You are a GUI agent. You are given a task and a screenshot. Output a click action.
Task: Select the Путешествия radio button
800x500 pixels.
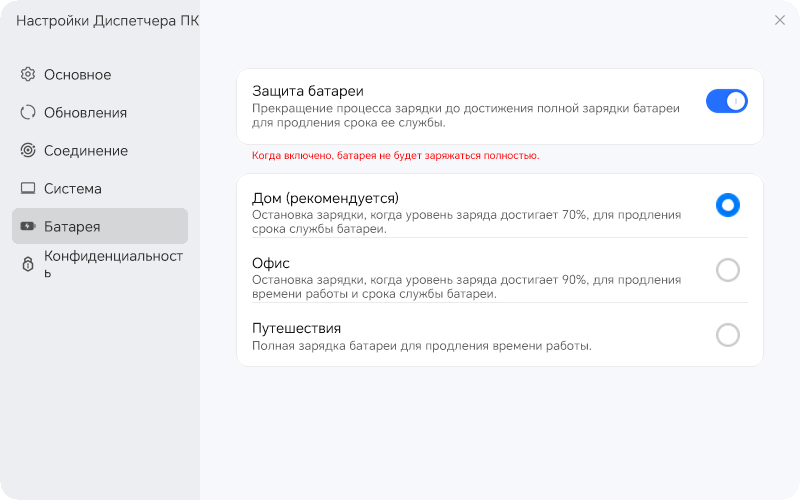(728, 335)
